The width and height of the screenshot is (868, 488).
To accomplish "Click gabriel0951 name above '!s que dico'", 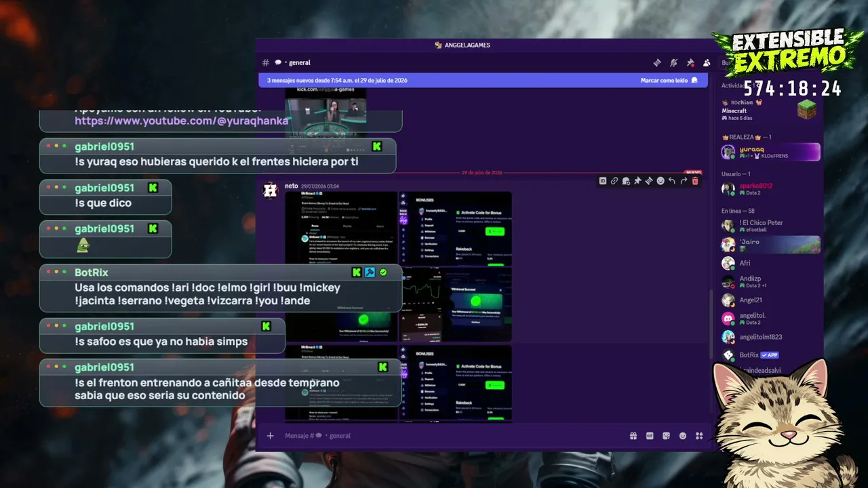I will pyautogui.click(x=104, y=188).
